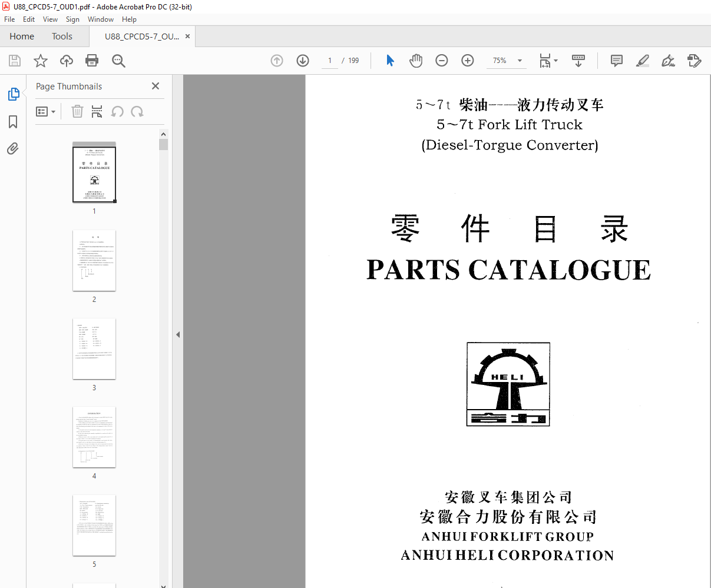Click the scrolling mode keyboard icon
711x588 pixels.
(578, 61)
